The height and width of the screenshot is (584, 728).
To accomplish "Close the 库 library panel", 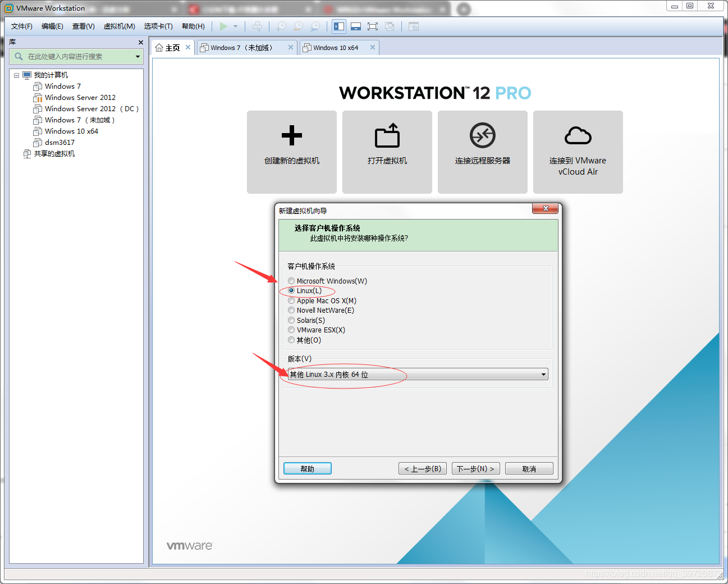I will point(141,42).
